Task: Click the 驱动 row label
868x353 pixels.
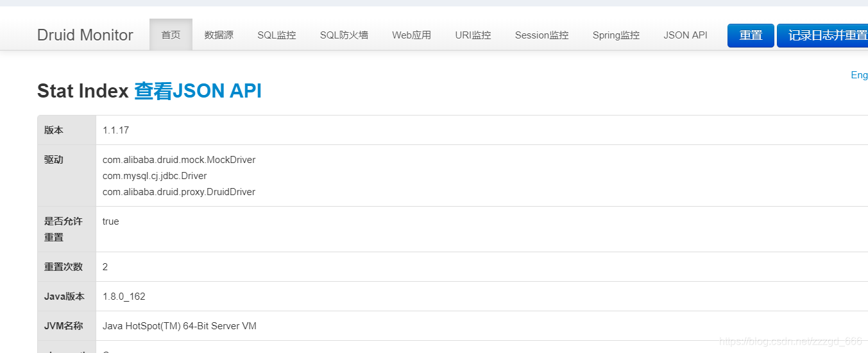Action: point(54,159)
